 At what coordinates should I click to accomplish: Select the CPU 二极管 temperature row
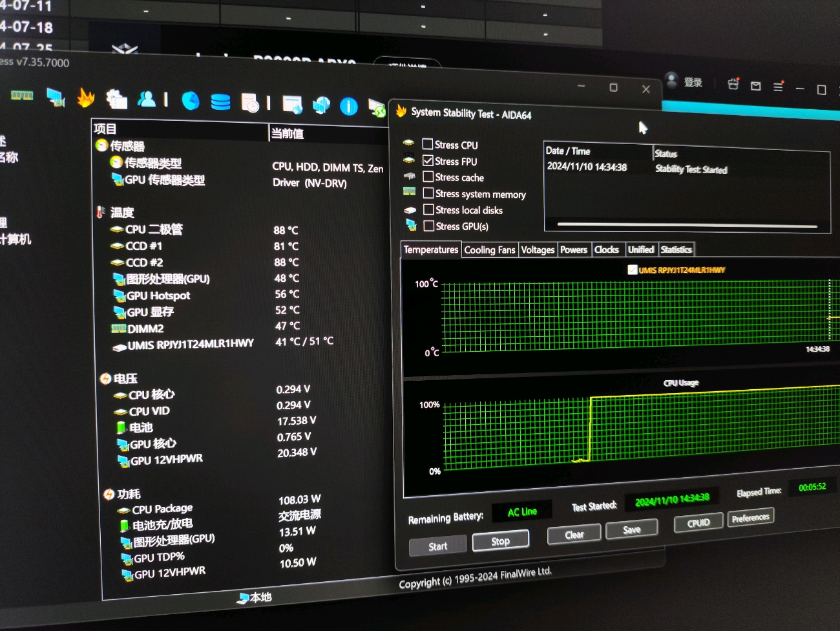pos(205,230)
